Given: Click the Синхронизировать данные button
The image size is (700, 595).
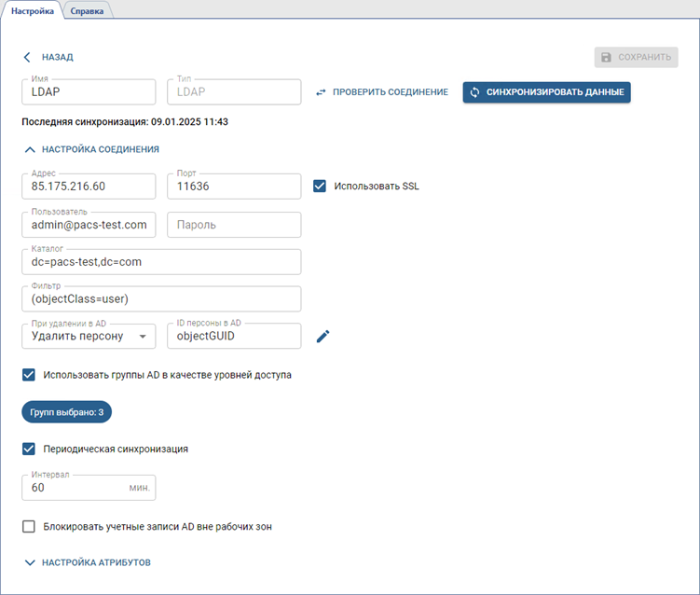Looking at the screenshot, I should (x=546, y=92).
